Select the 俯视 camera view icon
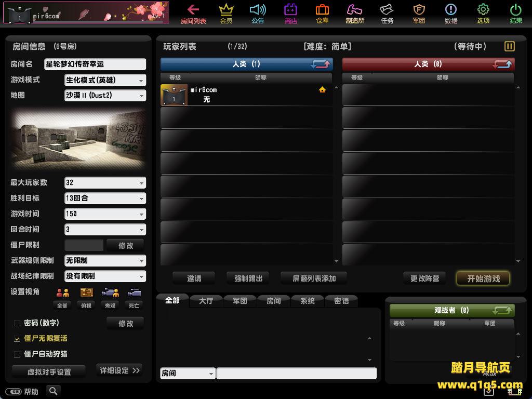 [x=86, y=292]
